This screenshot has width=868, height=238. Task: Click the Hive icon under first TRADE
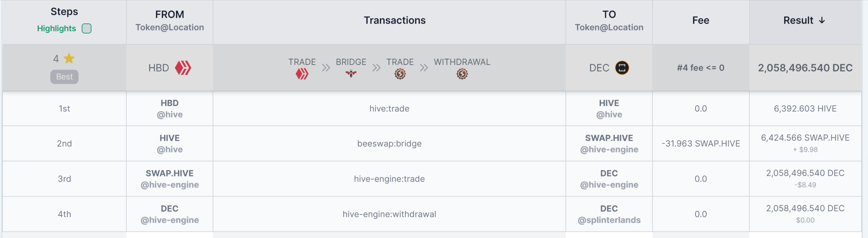coord(302,74)
